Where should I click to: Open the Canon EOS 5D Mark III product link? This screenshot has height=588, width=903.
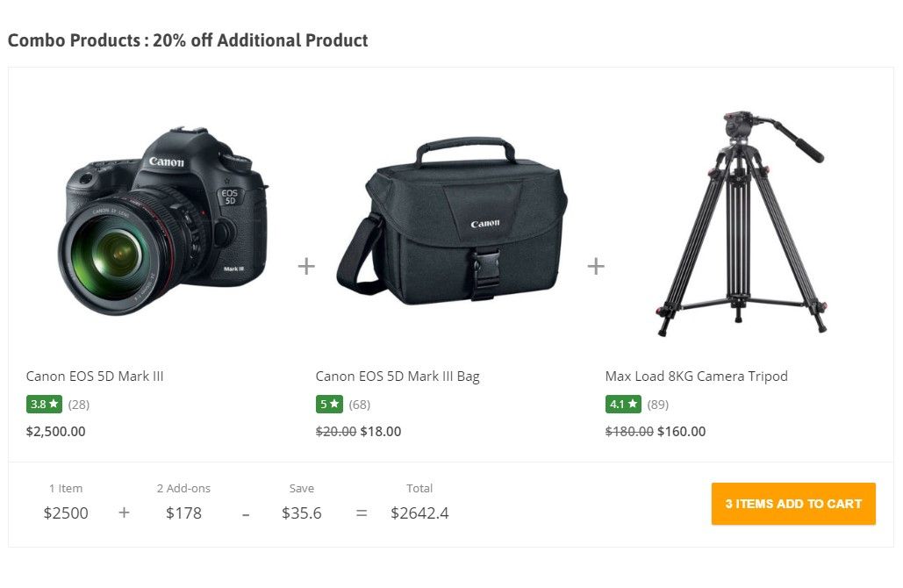click(95, 376)
